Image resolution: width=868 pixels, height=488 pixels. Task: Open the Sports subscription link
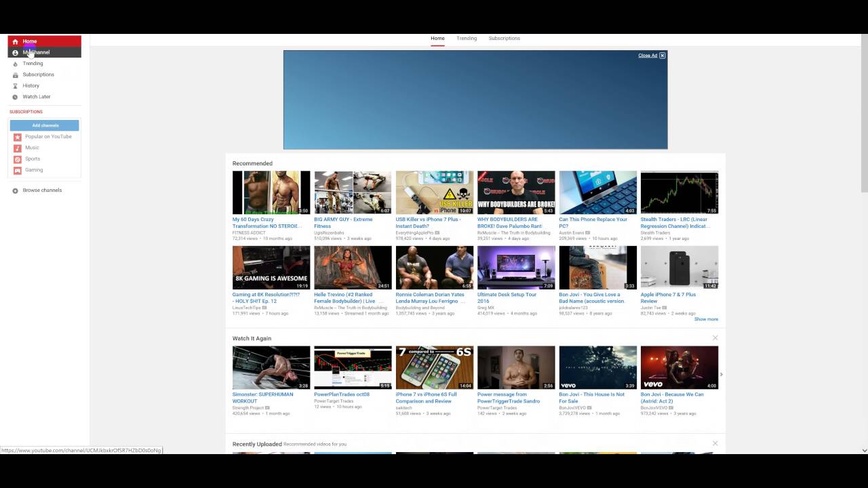(x=33, y=159)
